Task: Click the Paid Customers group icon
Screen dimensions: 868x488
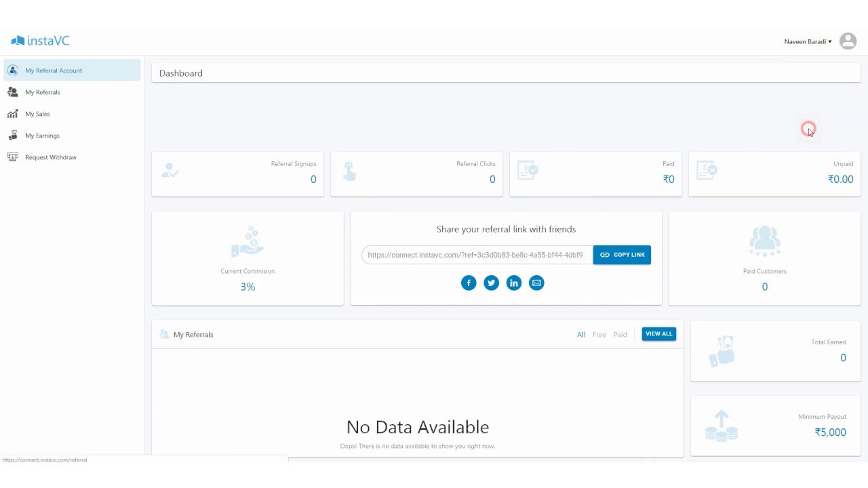Action: pos(764,241)
